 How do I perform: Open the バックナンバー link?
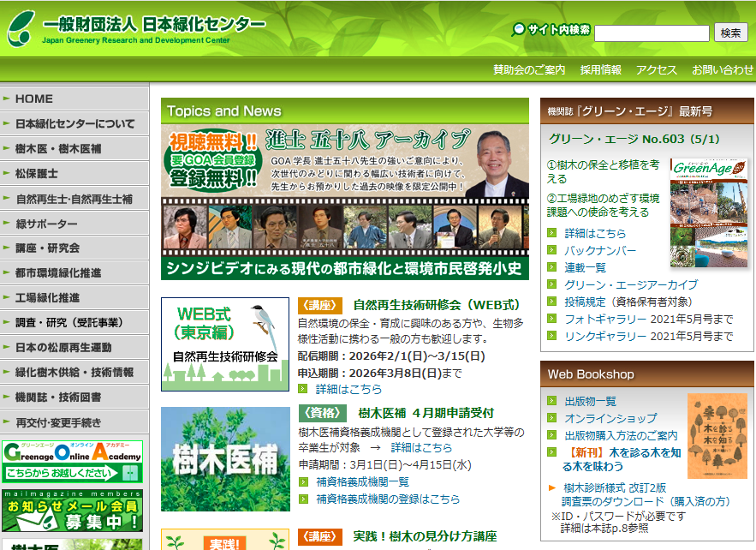599,250
